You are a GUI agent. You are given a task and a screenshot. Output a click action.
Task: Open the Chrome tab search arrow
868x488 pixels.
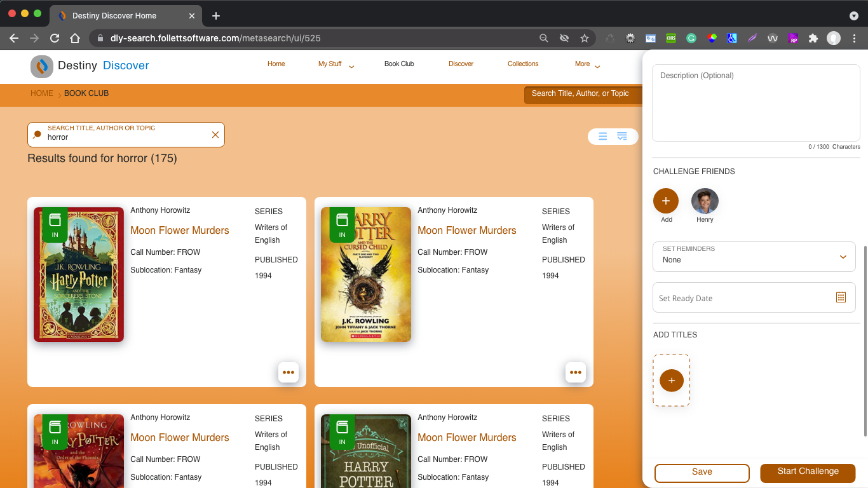(854, 16)
